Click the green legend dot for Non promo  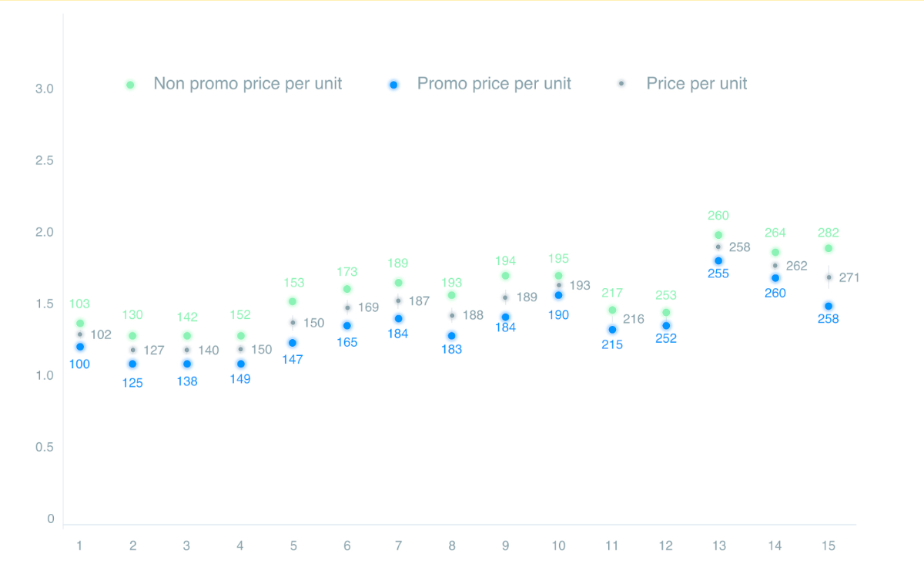click(x=130, y=85)
